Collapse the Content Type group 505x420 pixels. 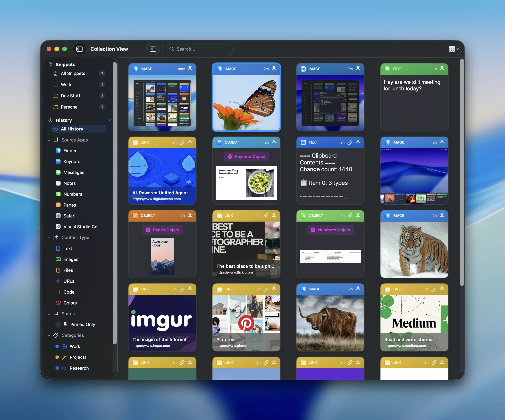[49, 238]
